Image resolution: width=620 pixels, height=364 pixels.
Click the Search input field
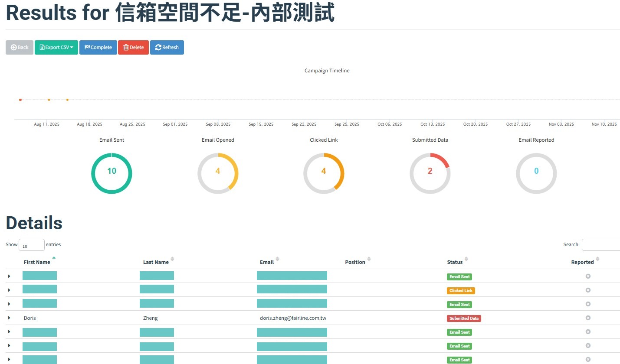[x=600, y=245]
